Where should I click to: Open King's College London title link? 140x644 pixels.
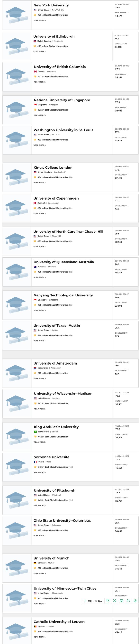click(53, 168)
